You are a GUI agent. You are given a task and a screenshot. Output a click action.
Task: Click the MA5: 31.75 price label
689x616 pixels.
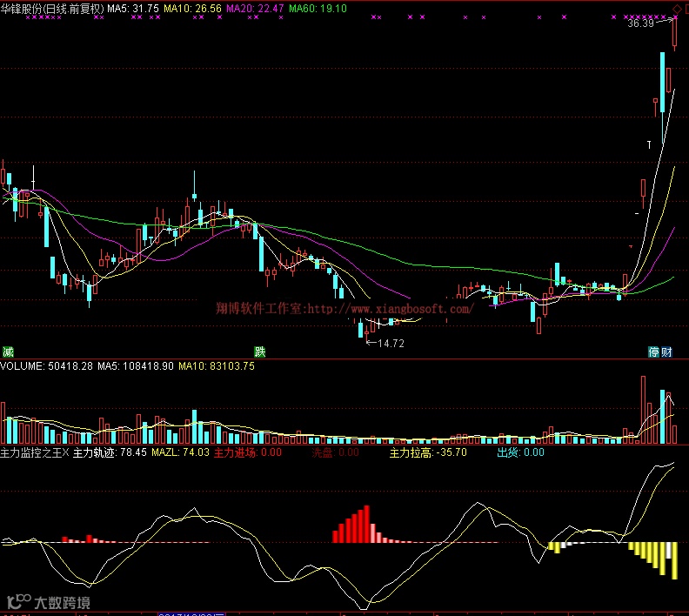(x=133, y=9)
